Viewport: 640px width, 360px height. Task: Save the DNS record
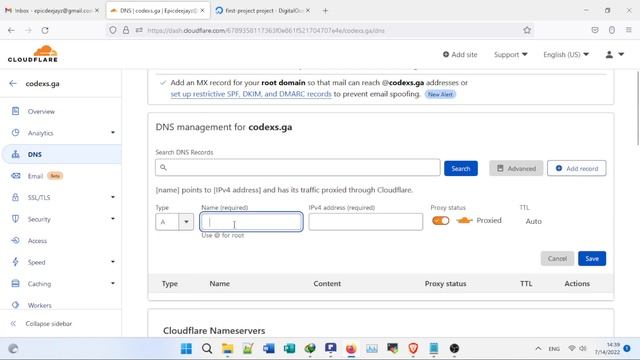[592, 258]
